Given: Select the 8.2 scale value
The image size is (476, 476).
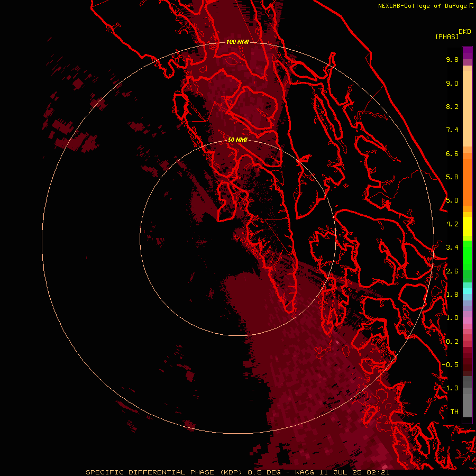Looking at the screenshot, I should point(452,106).
